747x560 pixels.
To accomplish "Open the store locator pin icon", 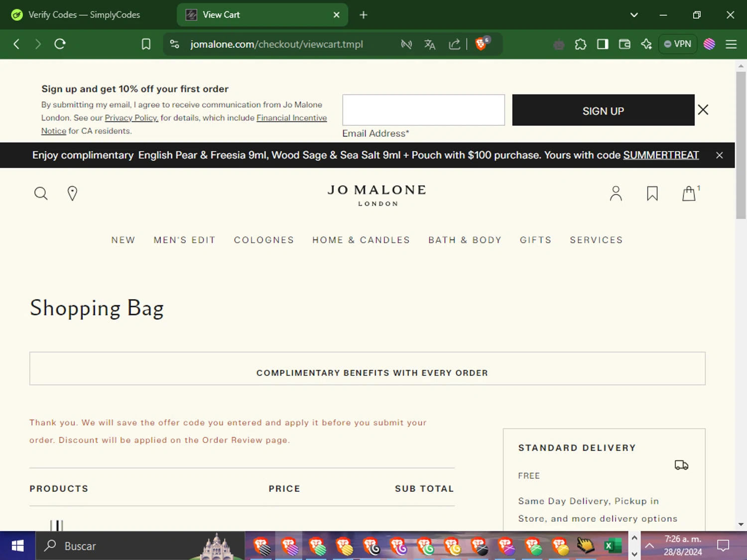I will tap(72, 193).
